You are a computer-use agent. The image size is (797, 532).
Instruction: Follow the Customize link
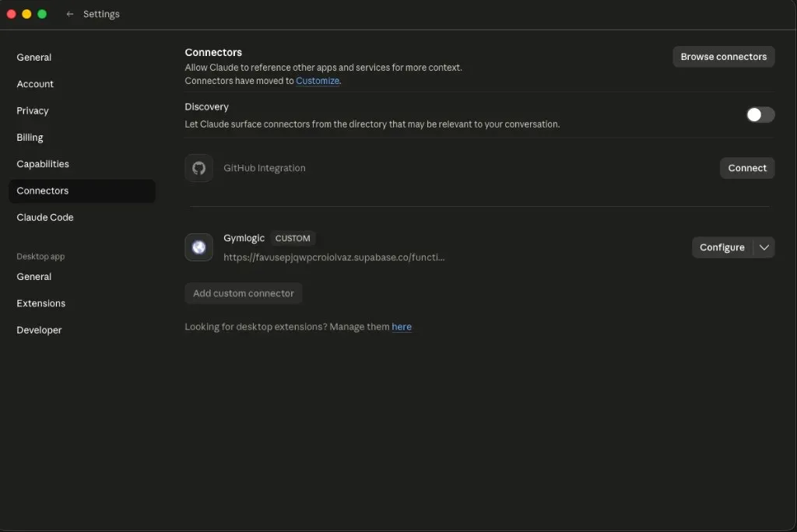318,81
